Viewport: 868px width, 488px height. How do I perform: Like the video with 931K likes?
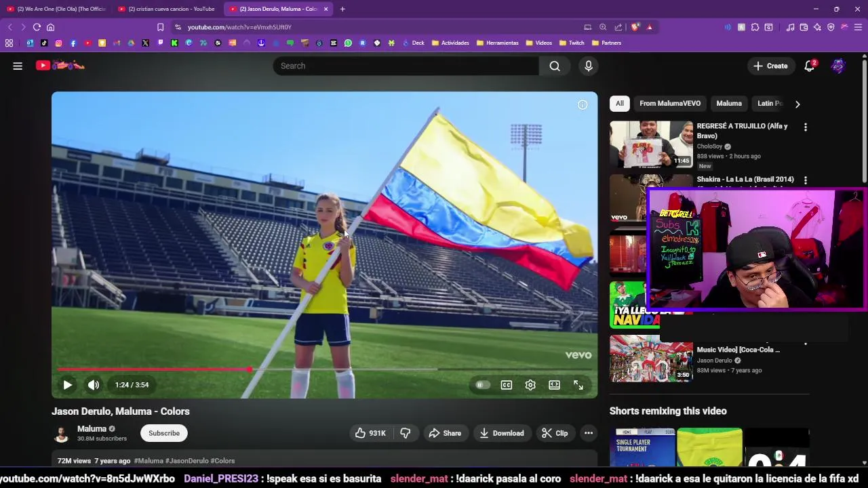coord(370,433)
